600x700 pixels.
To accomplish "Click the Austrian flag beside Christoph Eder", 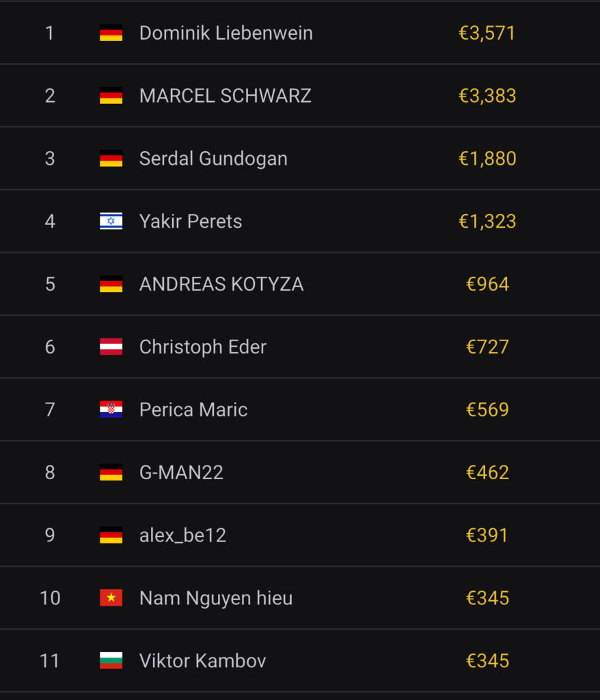I will point(111,347).
